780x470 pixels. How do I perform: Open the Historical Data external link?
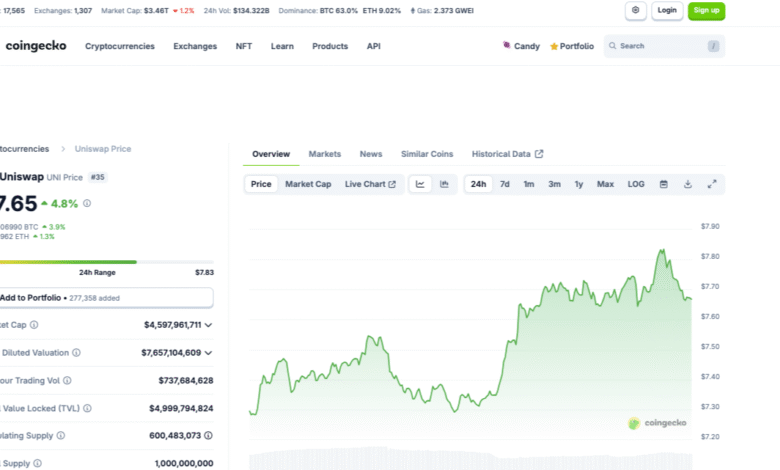click(507, 154)
